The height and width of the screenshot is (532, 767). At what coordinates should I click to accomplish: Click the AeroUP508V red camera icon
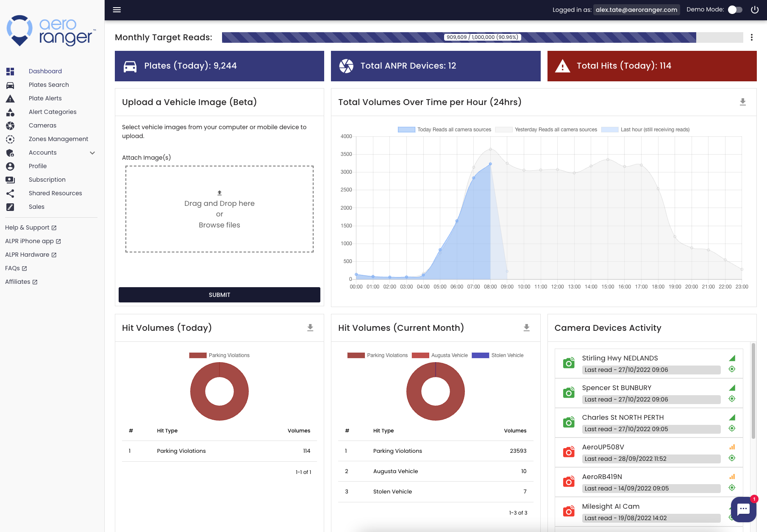click(x=569, y=452)
